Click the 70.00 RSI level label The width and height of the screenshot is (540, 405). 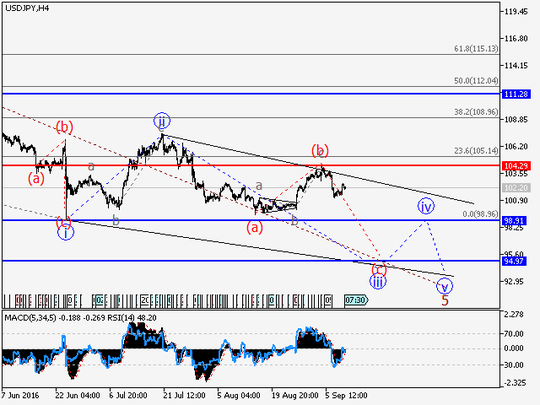pos(513,334)
